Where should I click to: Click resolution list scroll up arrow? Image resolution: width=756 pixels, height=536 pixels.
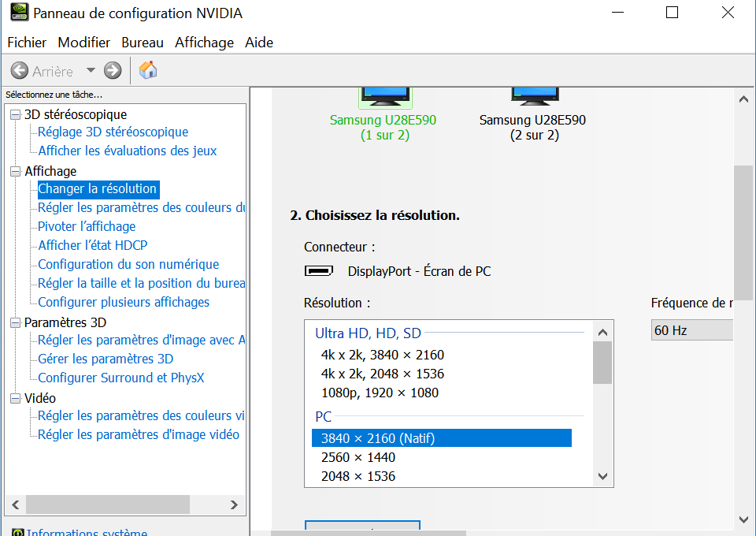click(x=602, y=332)
